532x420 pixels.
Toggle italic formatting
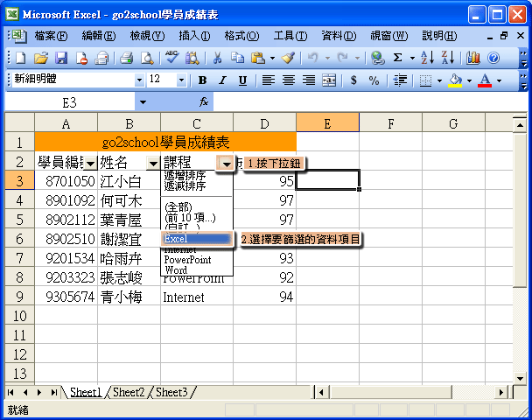(x=222, y=80)
